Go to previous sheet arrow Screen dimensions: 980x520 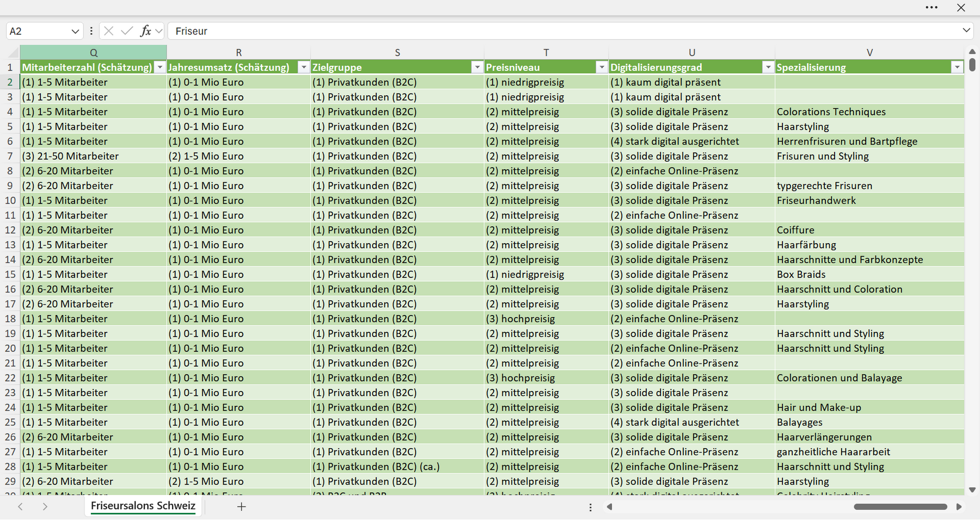(x=20, y=506)
